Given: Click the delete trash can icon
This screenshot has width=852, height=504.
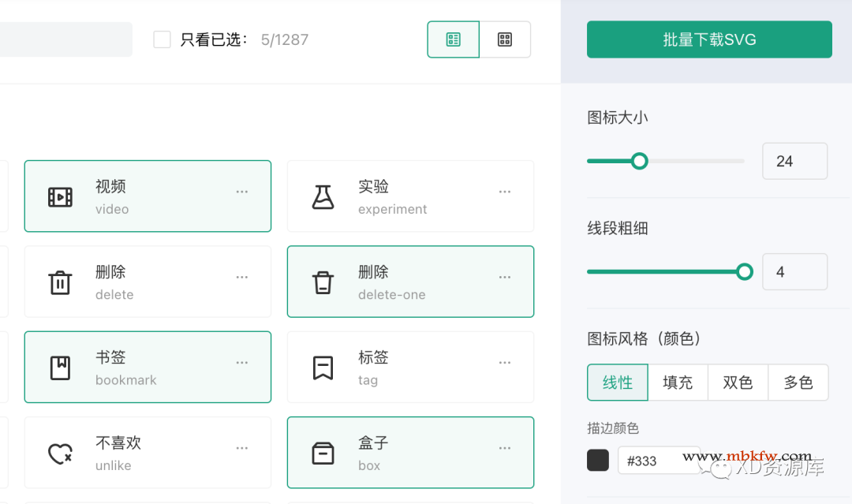Looking at the screenshot, I should 60,282.
